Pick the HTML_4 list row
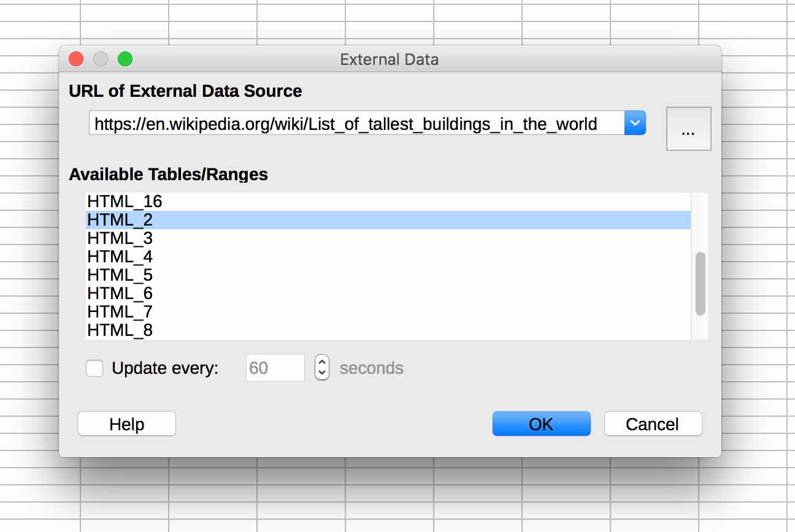This screenshot has height=532, width=795. [x=388, y=257]
